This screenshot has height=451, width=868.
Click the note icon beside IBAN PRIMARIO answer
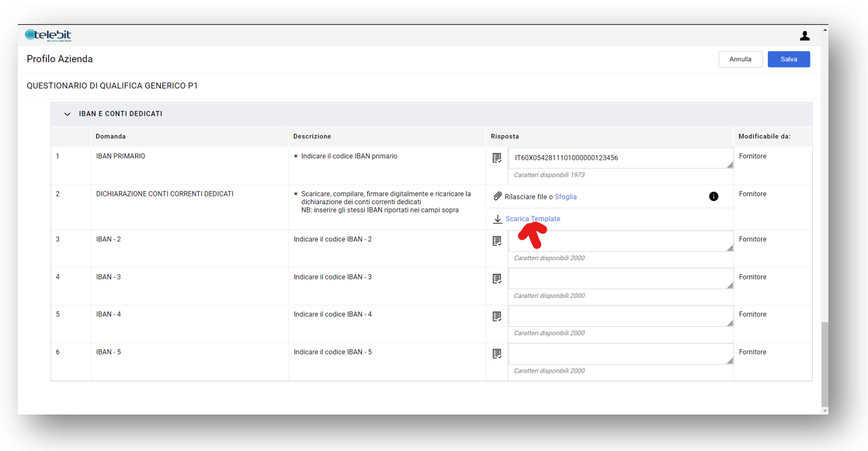pyautogui.click(x=497, y=158)
